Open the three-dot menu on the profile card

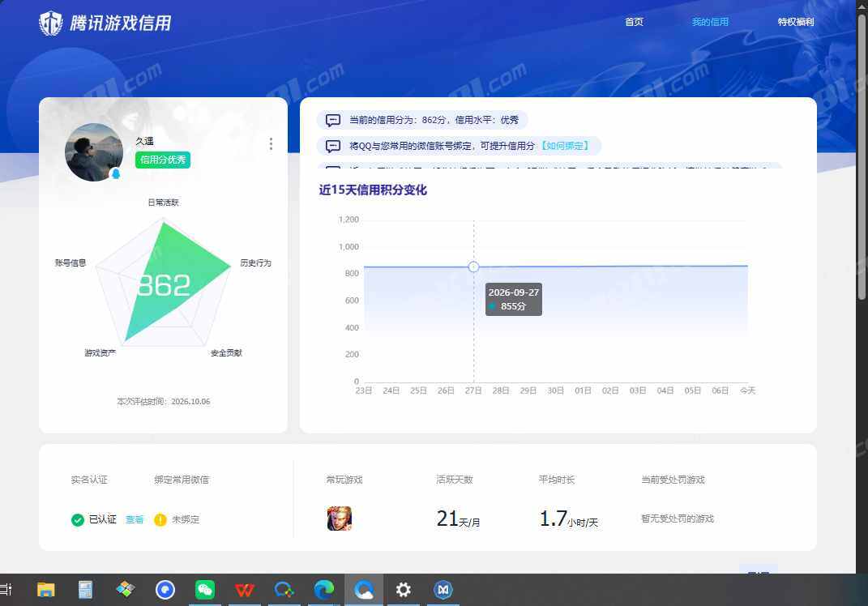coord(271,144)
